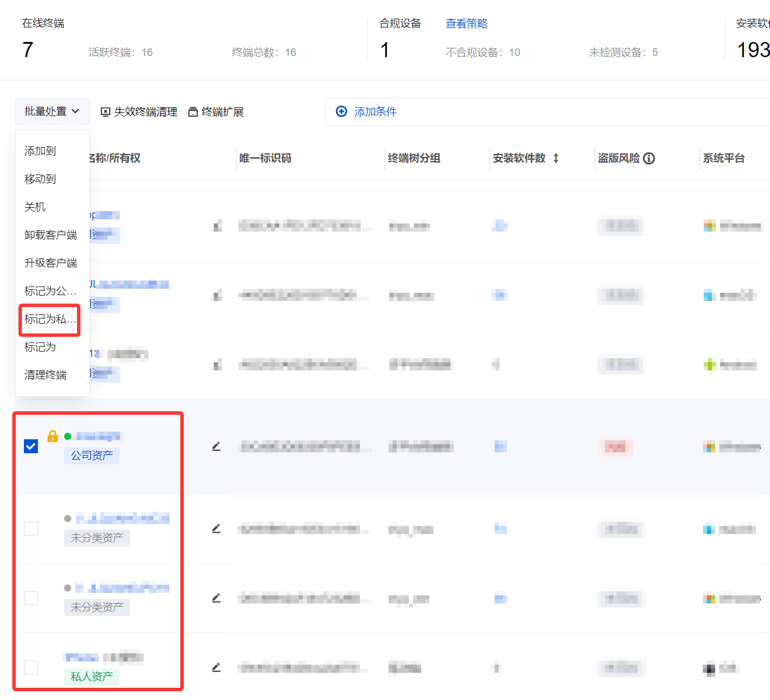Click the 公司资产 ownership tag
The image size is (770, 700).
click(x=92, y=456)
